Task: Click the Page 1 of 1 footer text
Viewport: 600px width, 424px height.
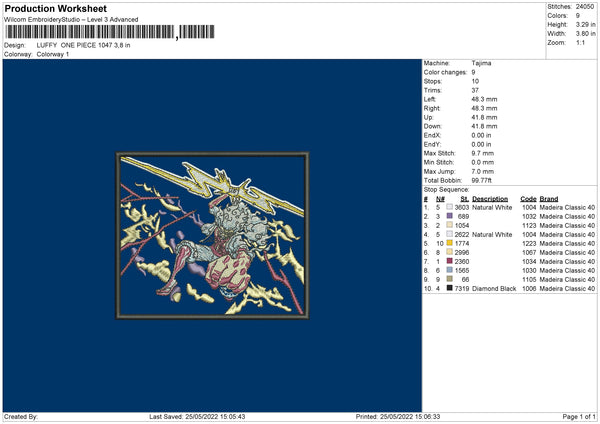Action: click(x=579, y=416)
